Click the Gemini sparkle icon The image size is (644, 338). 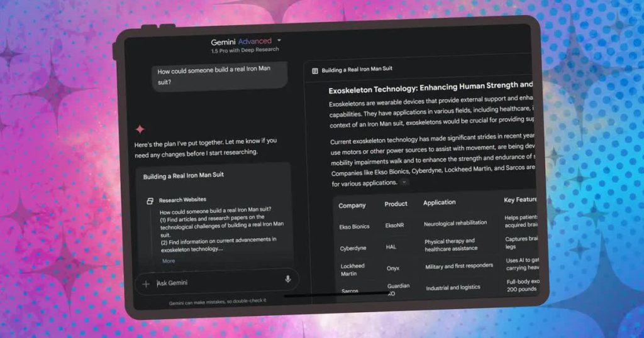140,129
